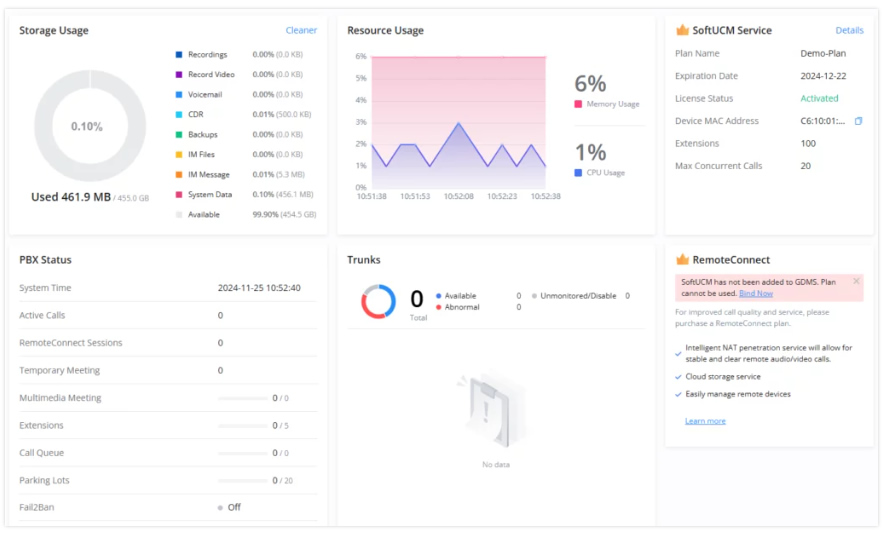885x534 pixels.
Task: Toggle the Memory Usage legend marker
Action: pyautogui.click(x=578, y=104)
